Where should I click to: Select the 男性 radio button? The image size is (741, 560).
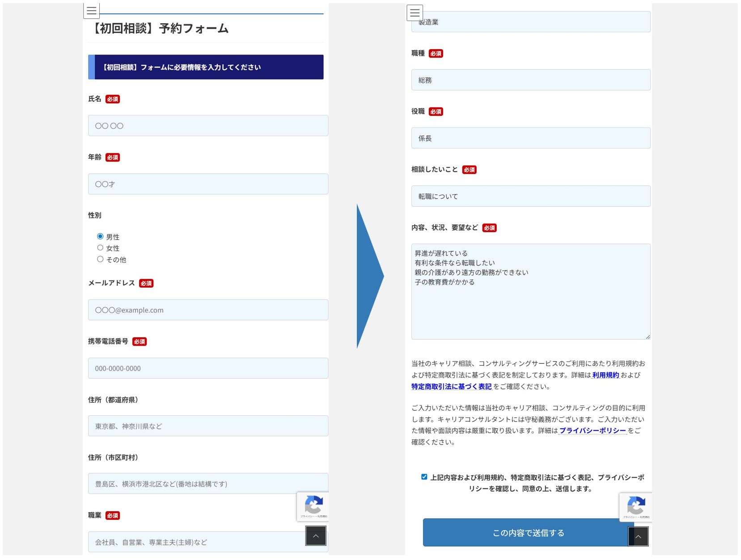[x=100, y=237]
